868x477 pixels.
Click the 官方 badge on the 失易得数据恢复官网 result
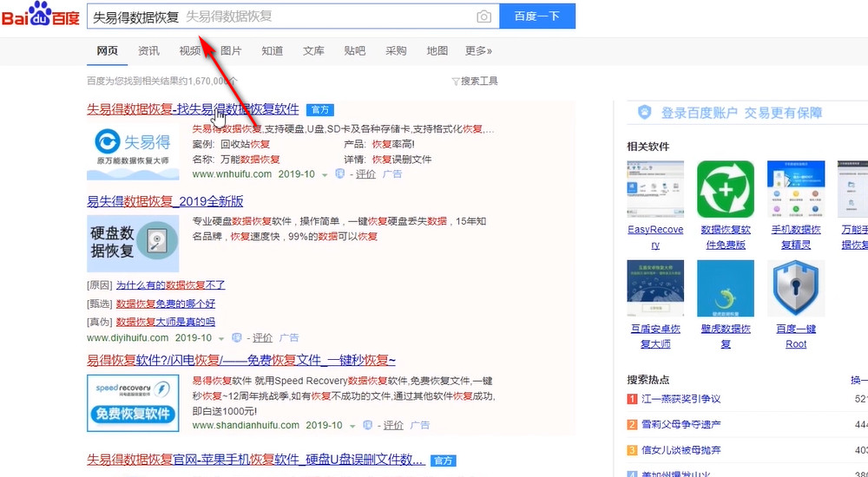tap(444, 461)
